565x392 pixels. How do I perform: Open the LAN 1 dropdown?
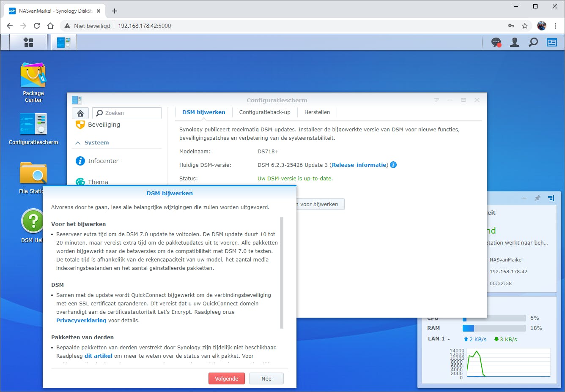click(x=439, y=339)
